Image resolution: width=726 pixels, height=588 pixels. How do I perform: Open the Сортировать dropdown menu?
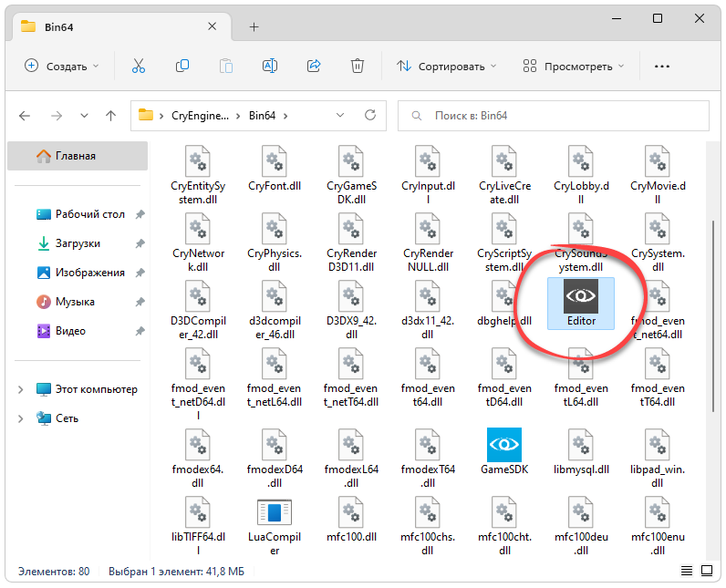pyautogui.click(x=447, y=66)
